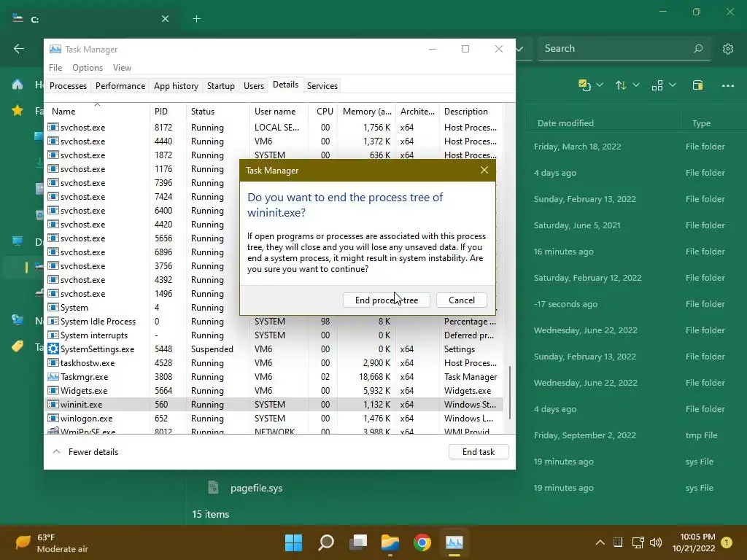
Task: Select the Details tab
Action: pyautogui.click(x=285, y=85)
